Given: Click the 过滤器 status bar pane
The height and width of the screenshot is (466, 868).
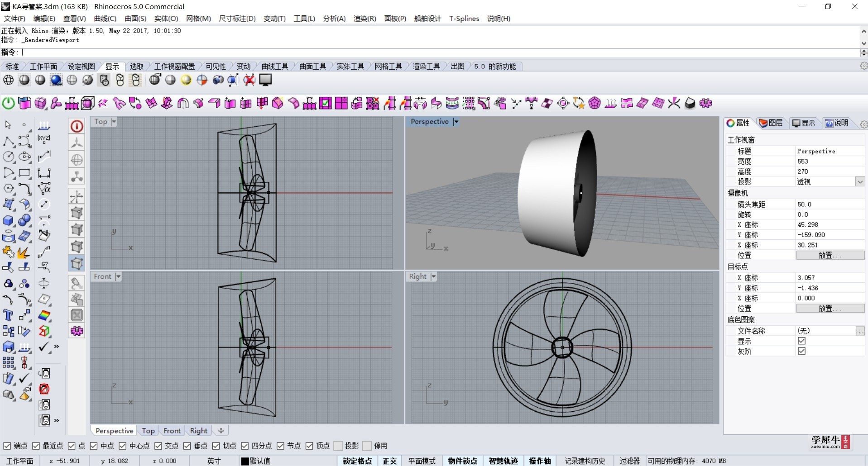Looking at the screenshot, I should [629, 461].
